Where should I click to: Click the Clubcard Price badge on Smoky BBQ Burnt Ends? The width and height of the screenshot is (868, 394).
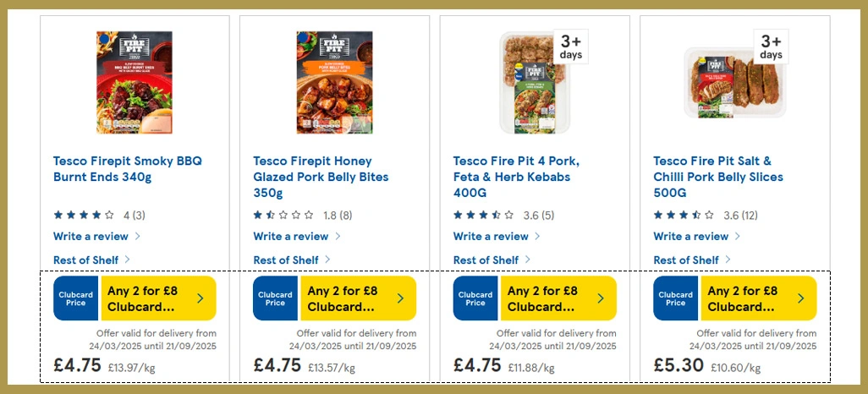coord(75,298)
